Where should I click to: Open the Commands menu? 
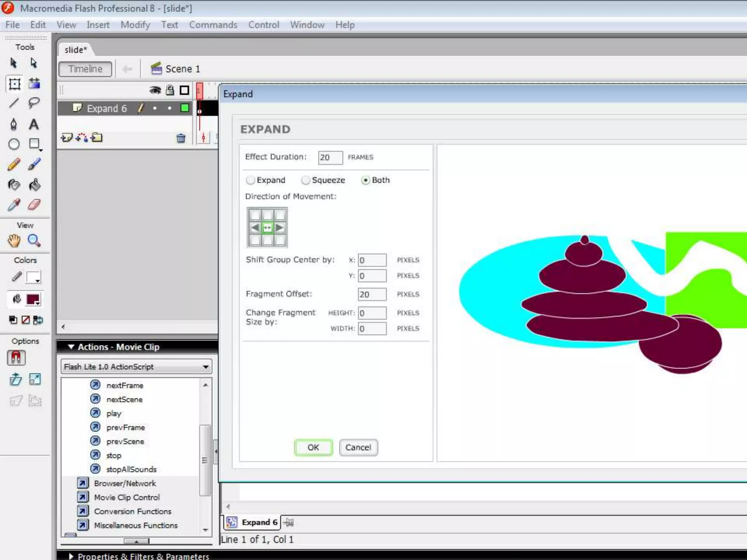pos(213,25)
